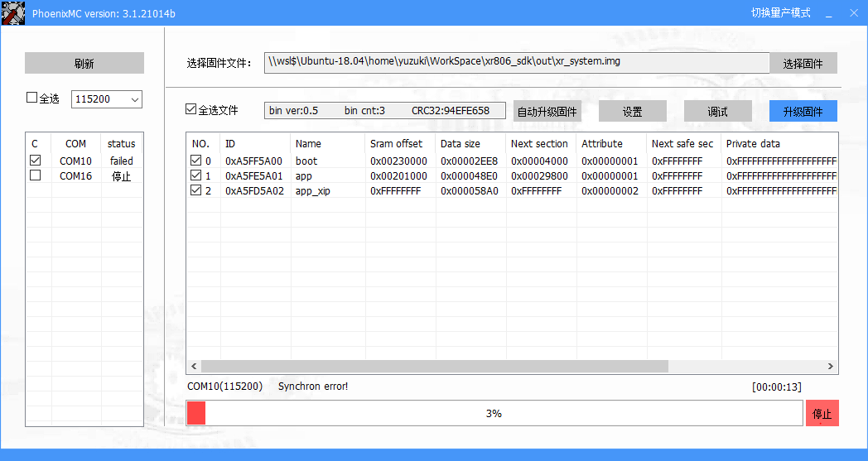
Task: Click the scroll right arrow in the table
Action: tap(831, 367)
